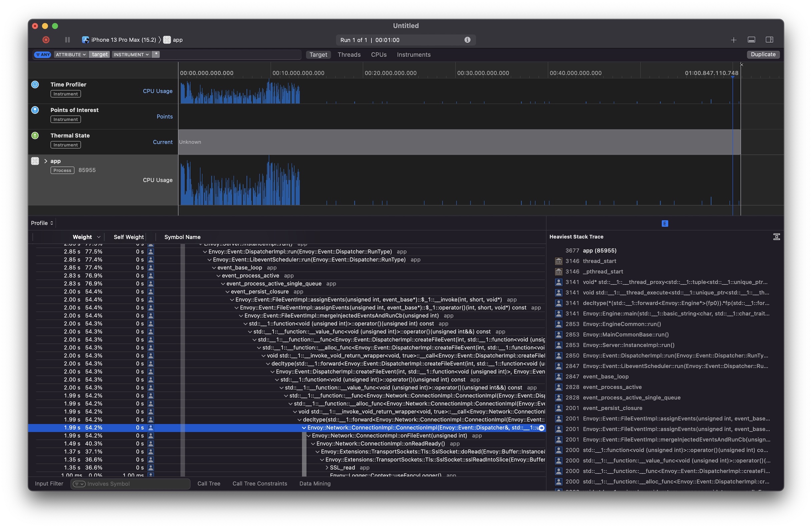Image resolution: width=812 pixels, height=528 pixels.
Task: Expand the app process track
Action: (x=46, y=161)
